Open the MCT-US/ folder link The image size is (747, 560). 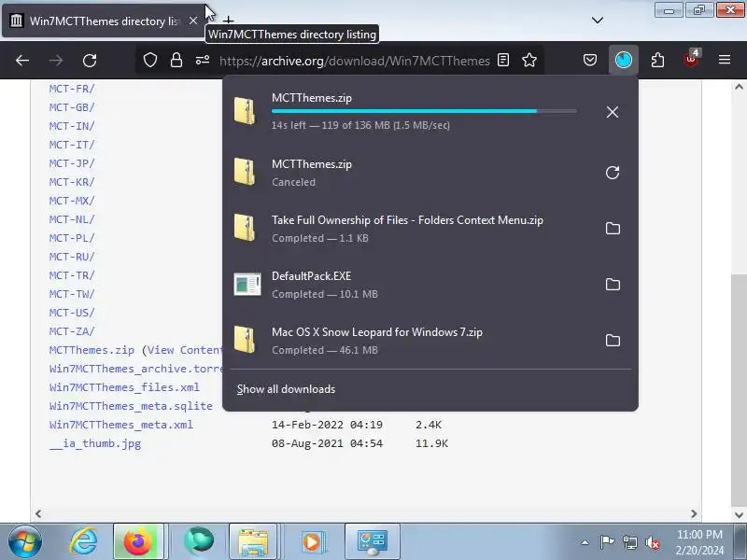(x=72, y=313)
